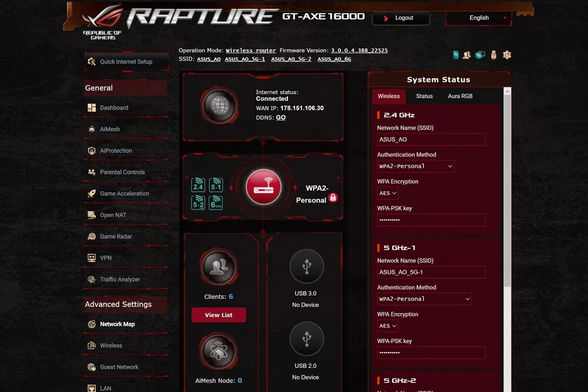Screen dimensions: 588x392
Task: Open guest network users icon in header
Action: tap(466, 55)
